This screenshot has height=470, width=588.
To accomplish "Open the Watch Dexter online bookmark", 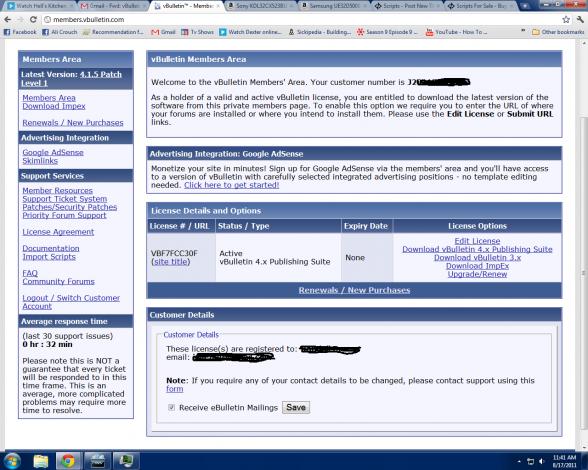I will [x=250, y=32].
